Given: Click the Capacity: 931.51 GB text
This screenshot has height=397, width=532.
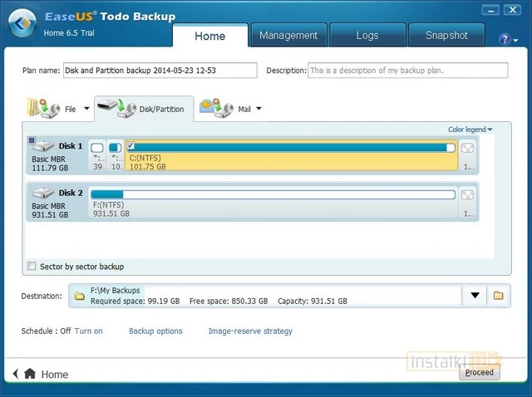Looking at the screenshot, I should point(313,301).
